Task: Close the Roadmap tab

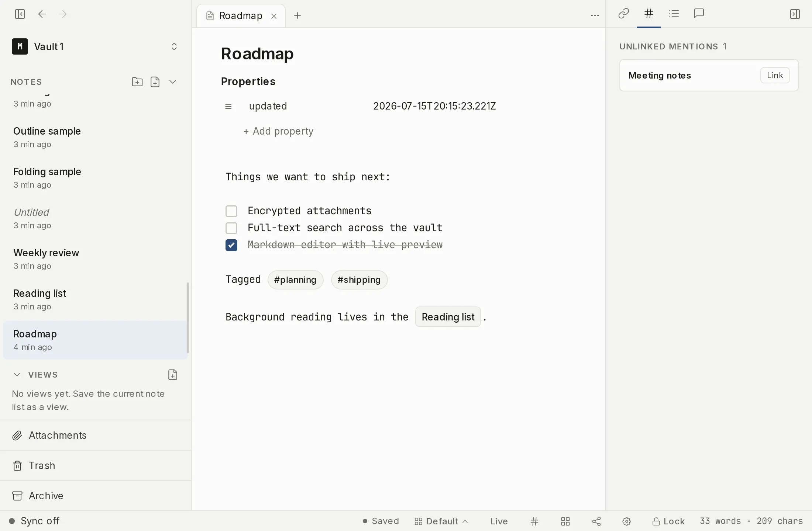Action: click(x=274, y=16)
